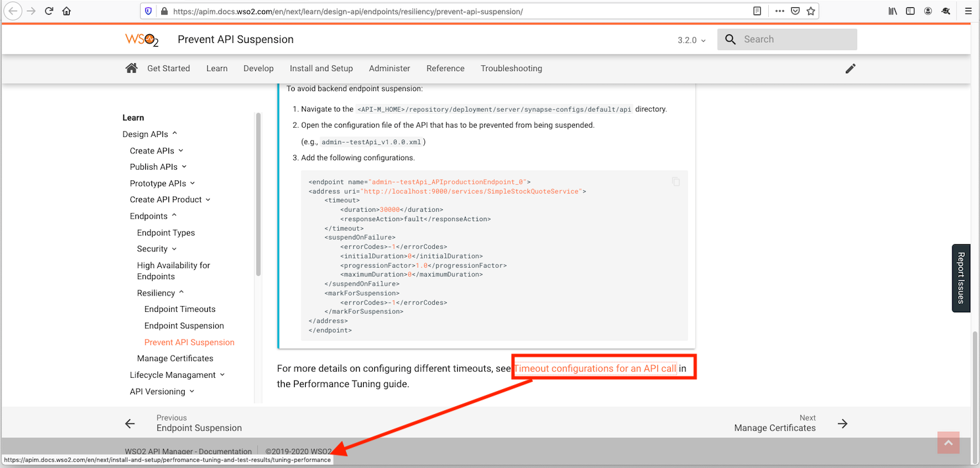This screenshot has width=980, height=468.
Task: Open the Develop navigation menu
Action: click(x=258, y=68)
